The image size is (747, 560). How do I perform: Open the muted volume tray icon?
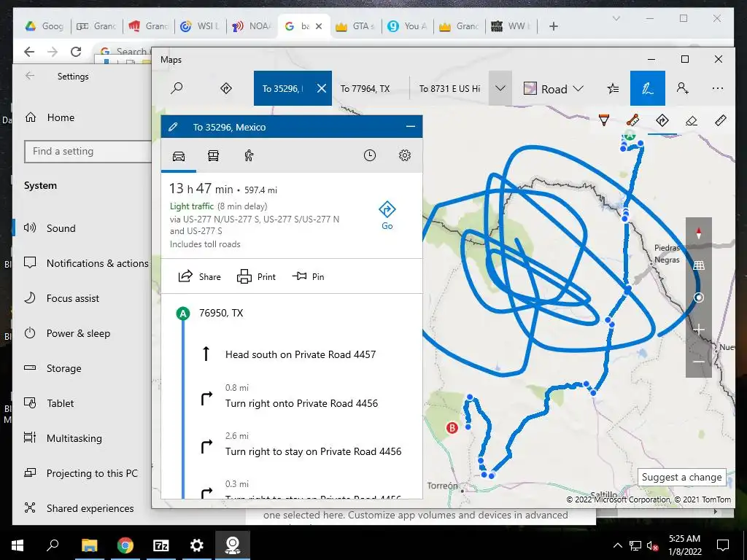point(652,545)
